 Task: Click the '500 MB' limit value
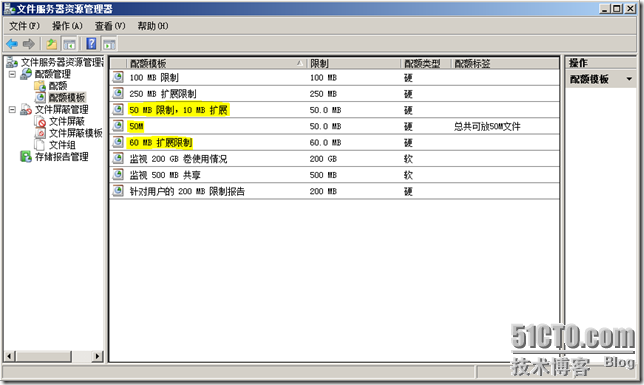pos(323,175)
